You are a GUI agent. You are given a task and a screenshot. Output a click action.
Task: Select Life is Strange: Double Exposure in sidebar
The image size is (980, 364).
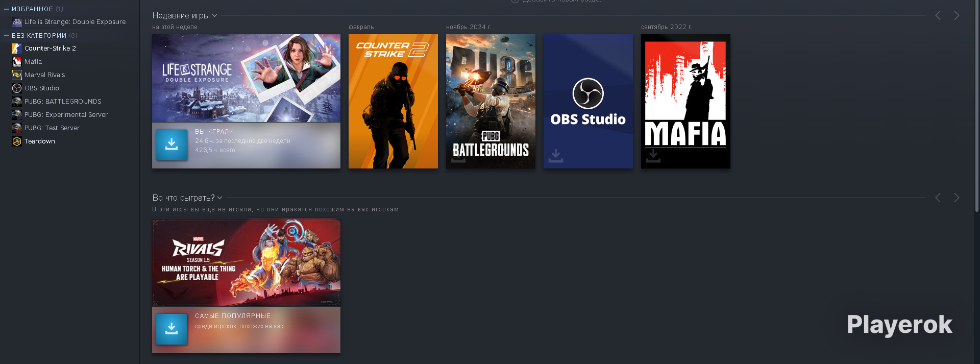click(75, 22)
